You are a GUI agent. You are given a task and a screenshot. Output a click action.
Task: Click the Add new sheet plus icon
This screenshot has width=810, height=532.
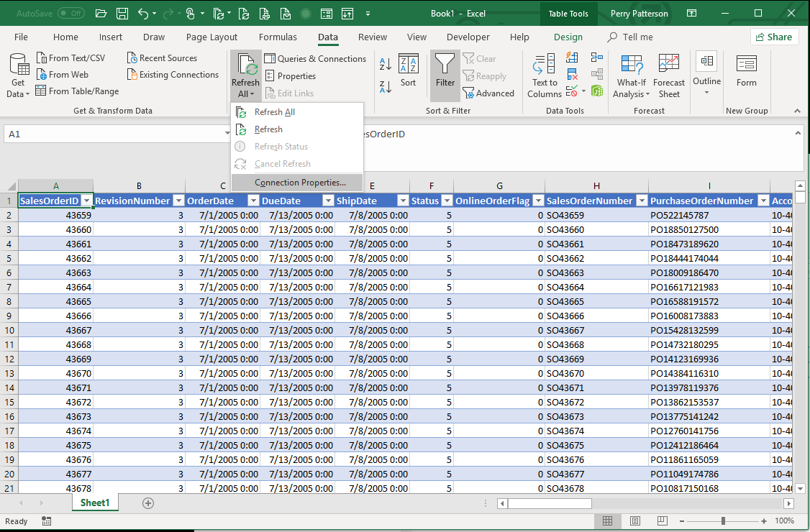tap(148, 503)
